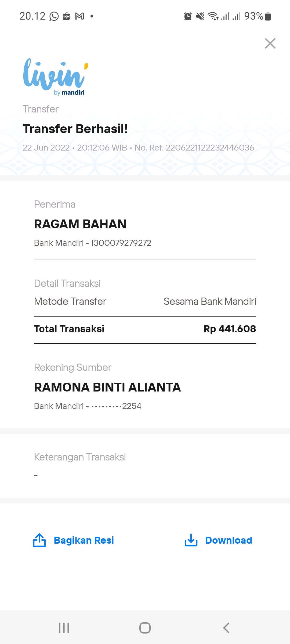Tap the Livin' by Mandiri logo

coord(56,77)
